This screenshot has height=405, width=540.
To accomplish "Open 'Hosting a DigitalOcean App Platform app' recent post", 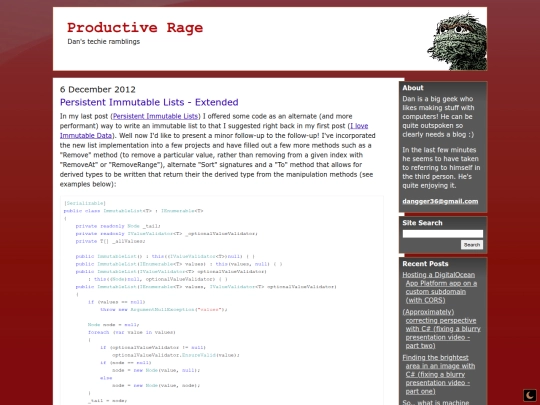I will [x=441, y=288].
